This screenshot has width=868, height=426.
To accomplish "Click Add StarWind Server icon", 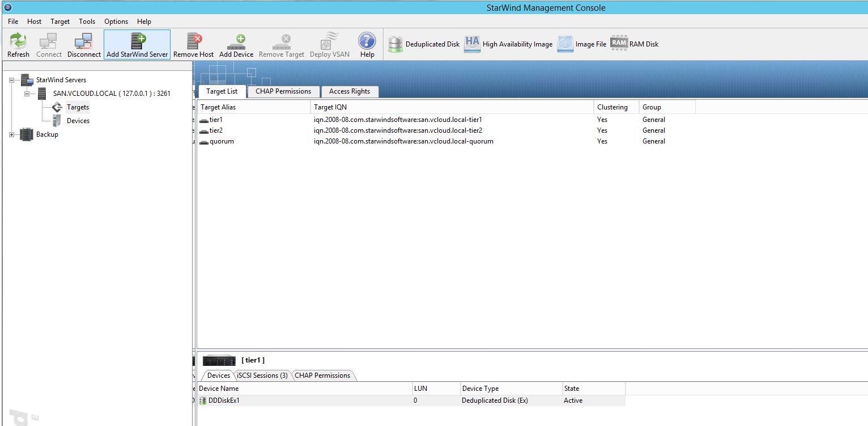I will (x=138, y=41).
